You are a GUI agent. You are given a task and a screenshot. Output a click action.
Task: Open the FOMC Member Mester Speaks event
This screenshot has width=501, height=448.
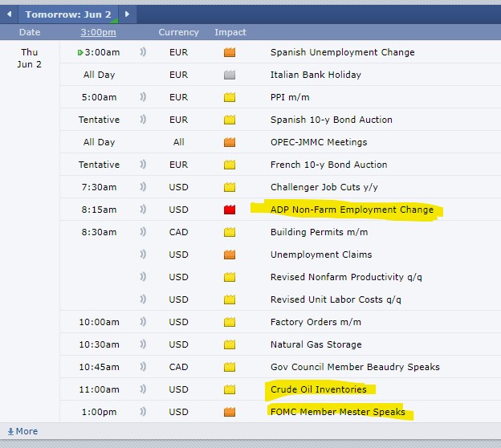point(337,412)
